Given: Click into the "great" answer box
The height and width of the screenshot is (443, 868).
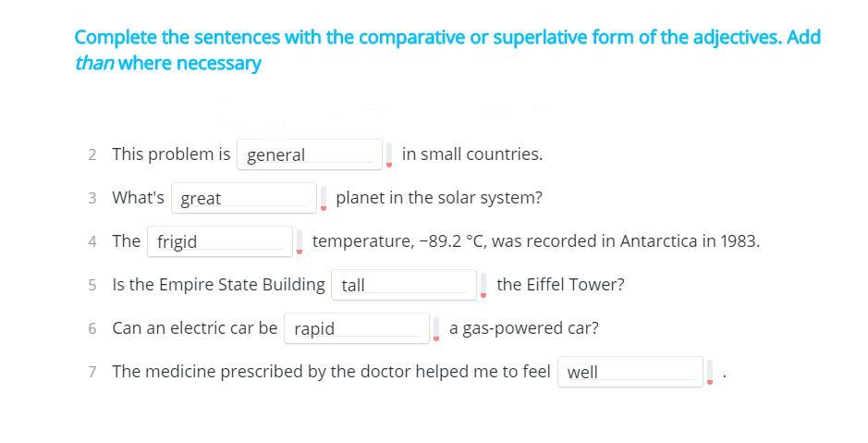Looking at the screenshot, I should click(x=243, y=198).
